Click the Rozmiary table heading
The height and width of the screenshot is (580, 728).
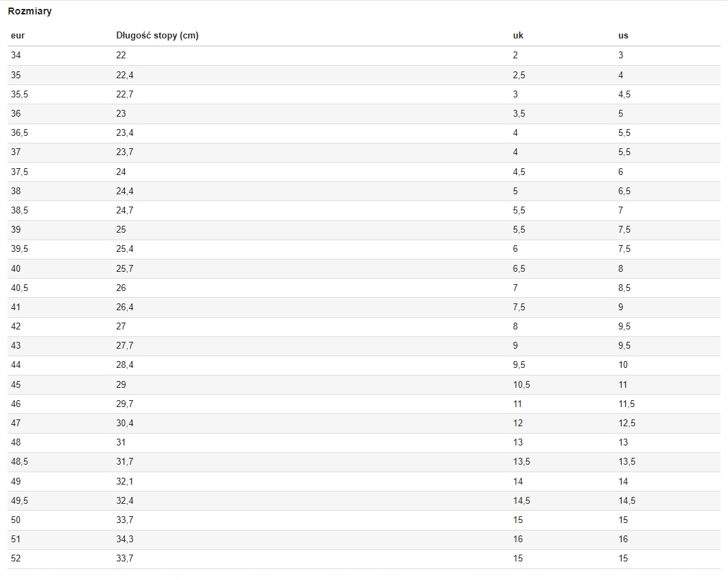(30, 12)
